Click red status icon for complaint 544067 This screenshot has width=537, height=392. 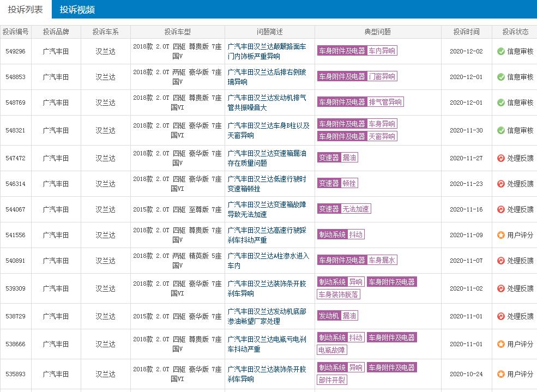500,209
